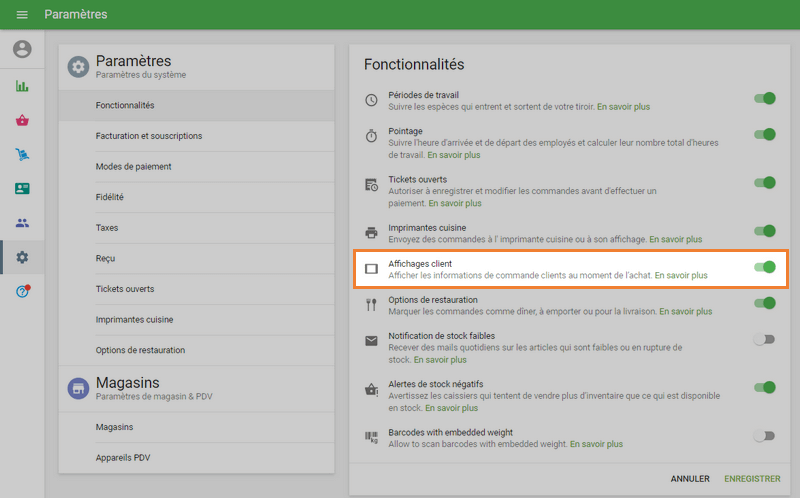
Task: Open the items shopping basket icon
Action: tap(22, 120)
